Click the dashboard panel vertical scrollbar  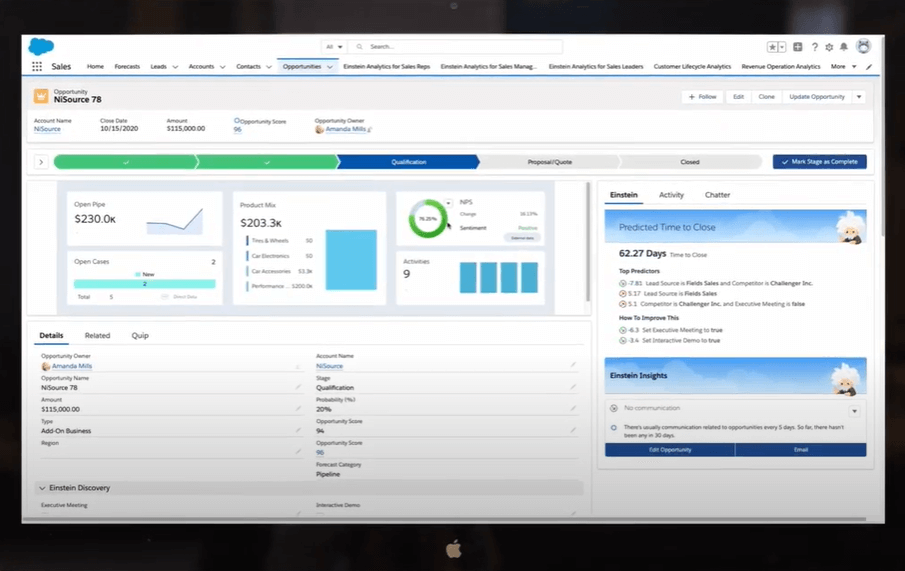pyautogui.click(x=588, y=242)
